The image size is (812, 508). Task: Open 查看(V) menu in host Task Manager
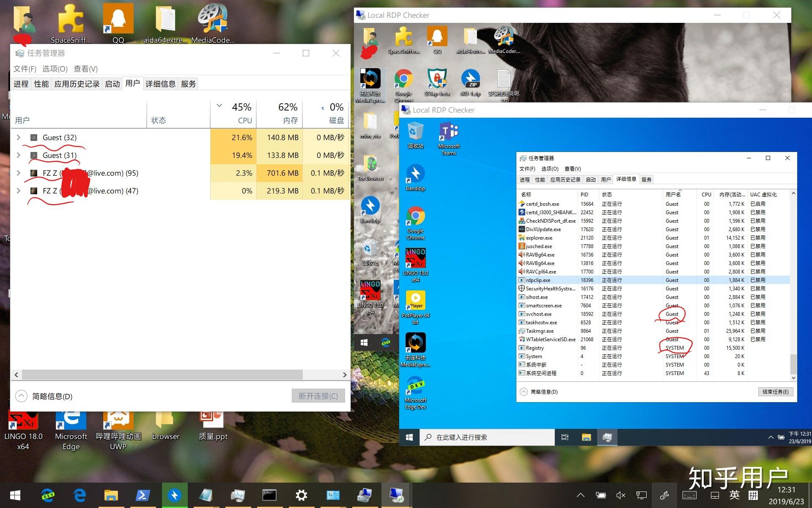click(x=85, y=69)
